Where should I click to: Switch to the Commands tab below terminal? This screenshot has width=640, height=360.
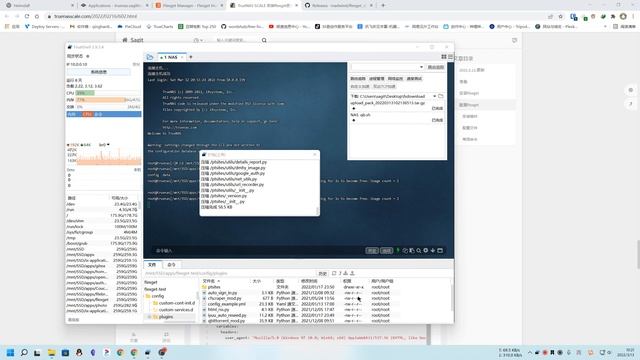pyautogui.click(x=171, y=265)
